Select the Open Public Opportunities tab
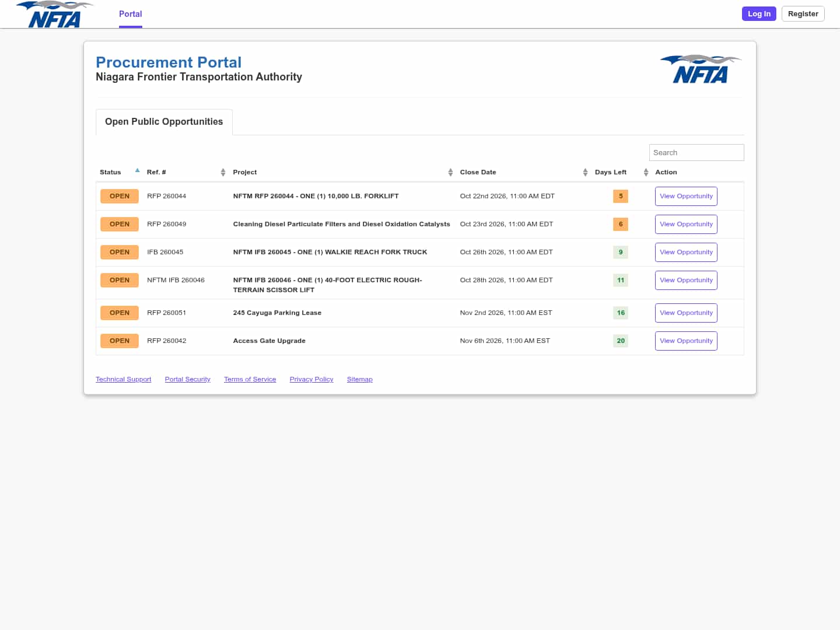Viewport: 840px width, 630px height. [164, 122]
